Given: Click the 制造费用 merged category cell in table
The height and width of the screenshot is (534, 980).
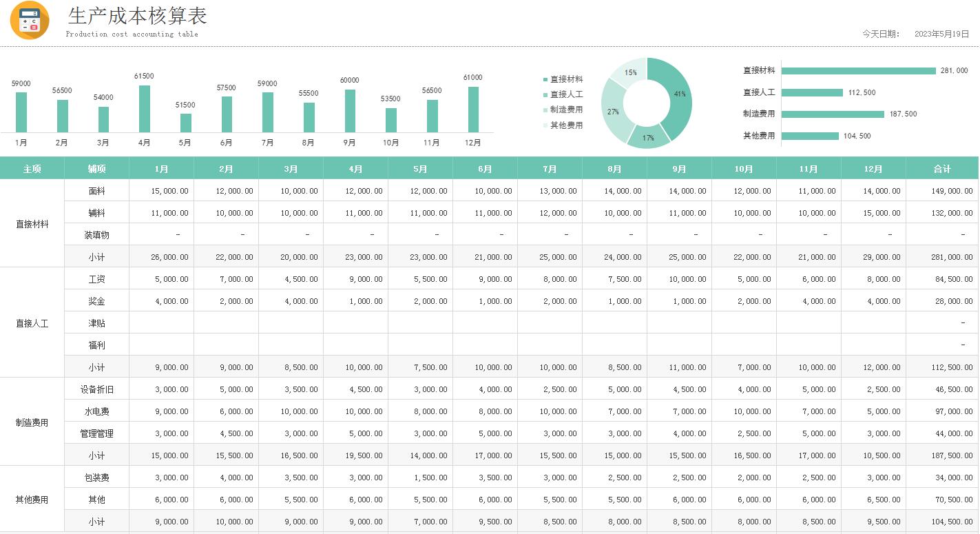Looking at the screenshot, I should click(32, 422).
